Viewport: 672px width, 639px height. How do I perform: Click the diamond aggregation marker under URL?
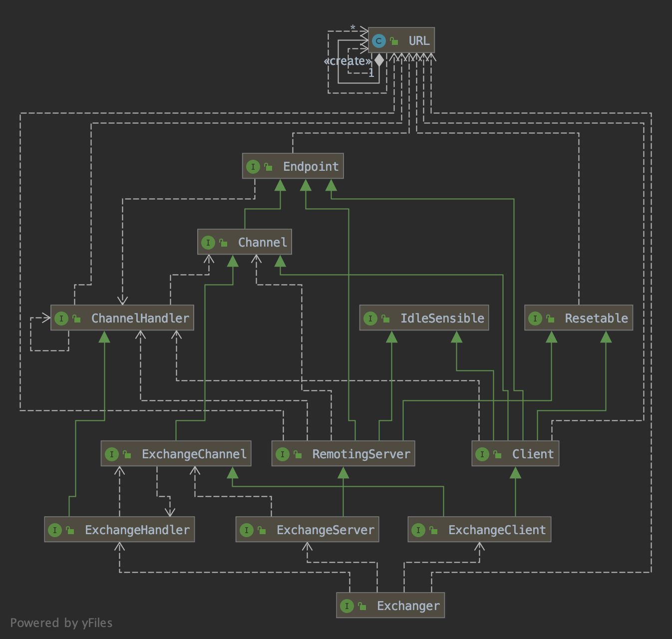click(379, 60)
